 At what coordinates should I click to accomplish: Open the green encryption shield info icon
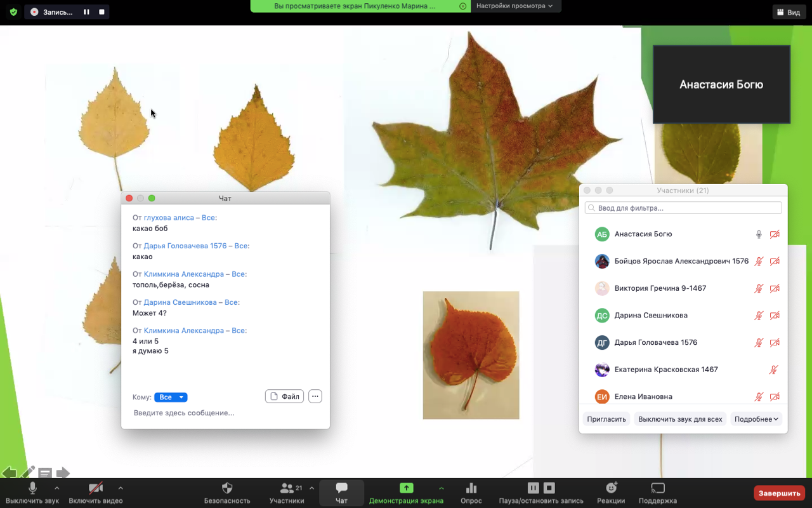(x=13, y=12)
